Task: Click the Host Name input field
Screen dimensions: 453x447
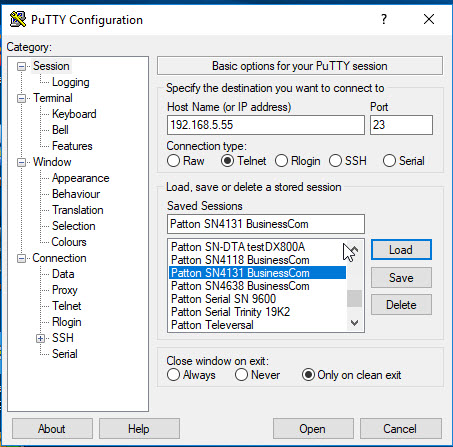Action: click(x=266, y=125)
